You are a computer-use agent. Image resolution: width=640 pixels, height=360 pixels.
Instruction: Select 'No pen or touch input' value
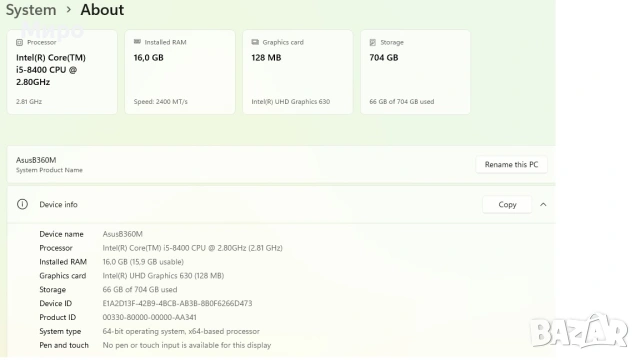[187, 345]
